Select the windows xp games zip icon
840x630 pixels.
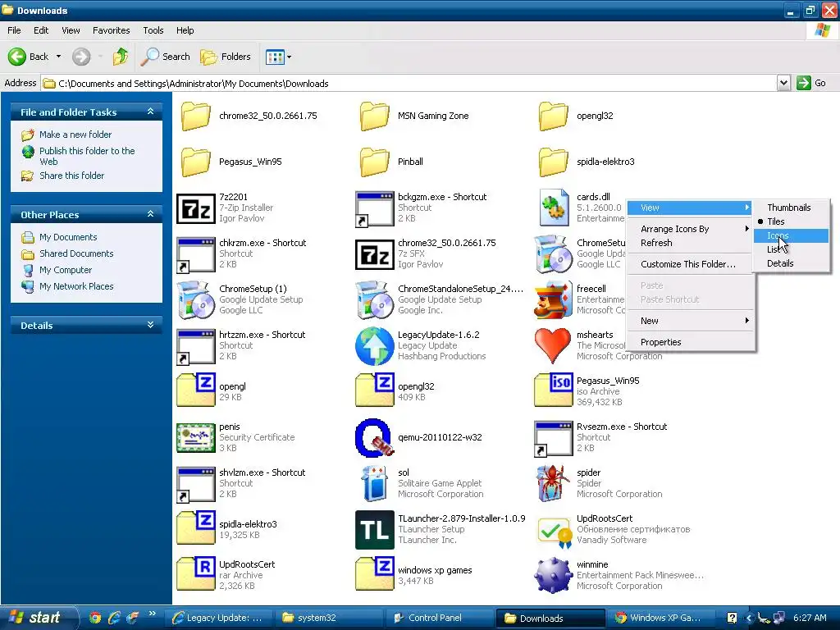click(374, 575)
